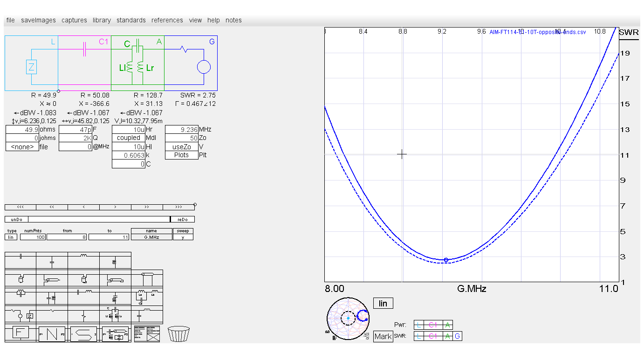Screen dimensions: 644x347
Task: Click the <<< coarse decrease button
Action: point(20,207)
